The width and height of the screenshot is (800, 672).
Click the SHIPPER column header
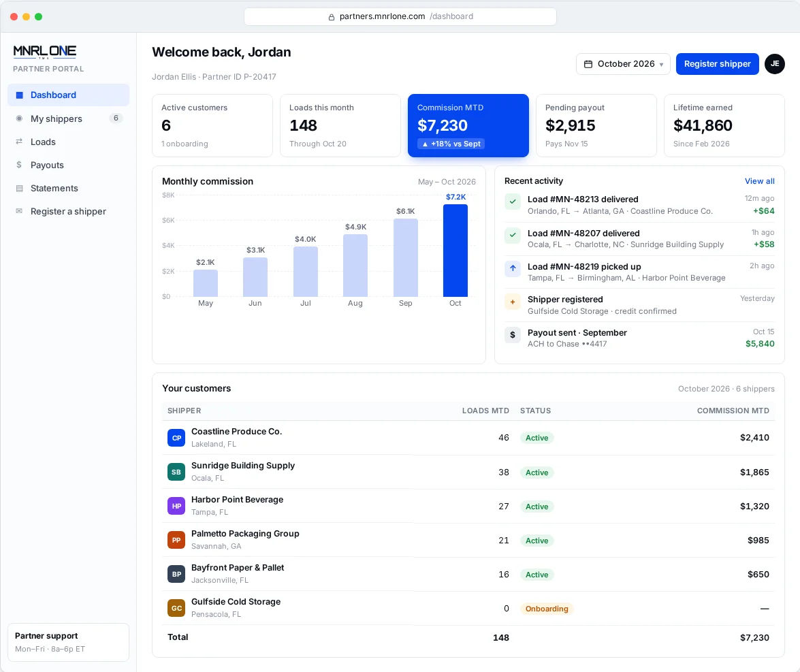(x=185, y=411)
